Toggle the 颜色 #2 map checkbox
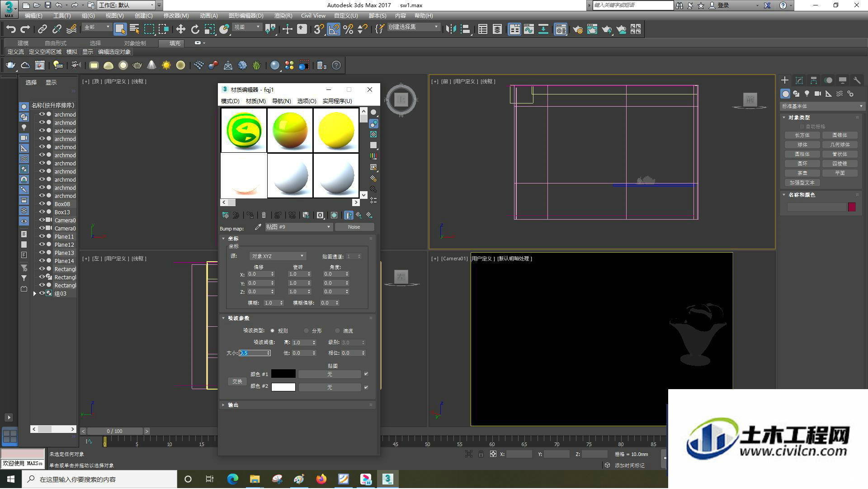Viewport: 868px width, 489px height. [x=366, y=387]
